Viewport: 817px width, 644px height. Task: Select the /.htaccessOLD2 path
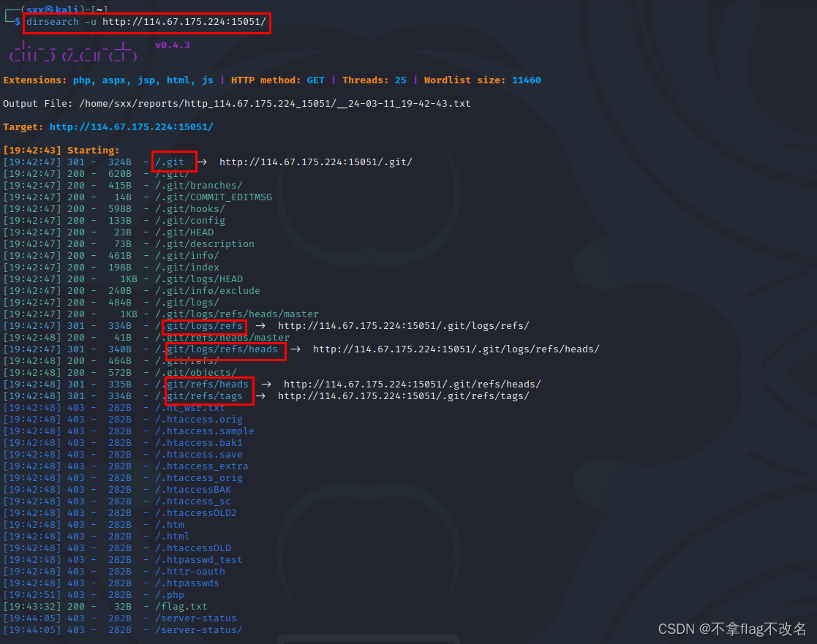click(x=195, y=513)
